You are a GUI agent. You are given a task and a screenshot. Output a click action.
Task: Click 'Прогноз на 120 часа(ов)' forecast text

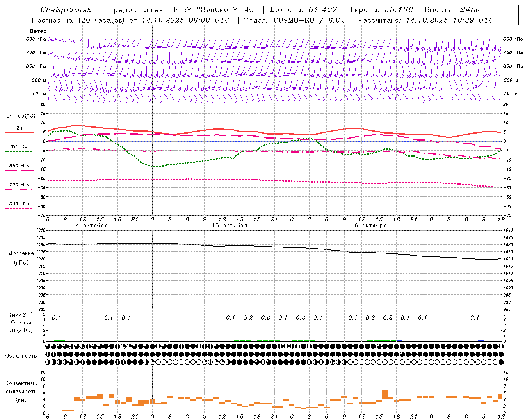point(79,20)
